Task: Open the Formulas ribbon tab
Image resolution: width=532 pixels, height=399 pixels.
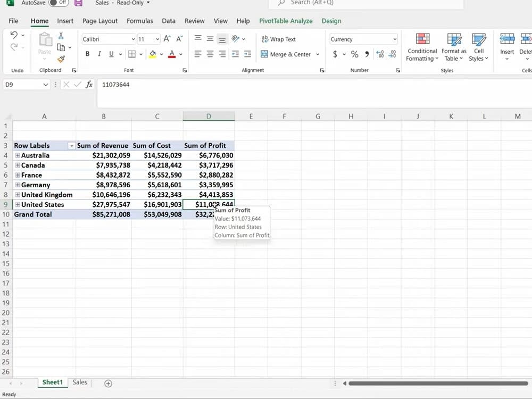Action: click(139, 21)
